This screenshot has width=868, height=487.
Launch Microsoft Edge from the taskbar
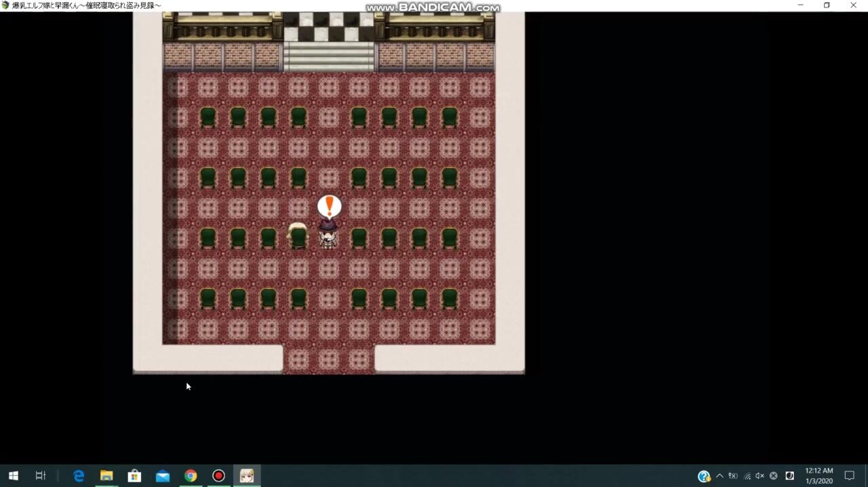pyautogui.click(x=79, y=475)
